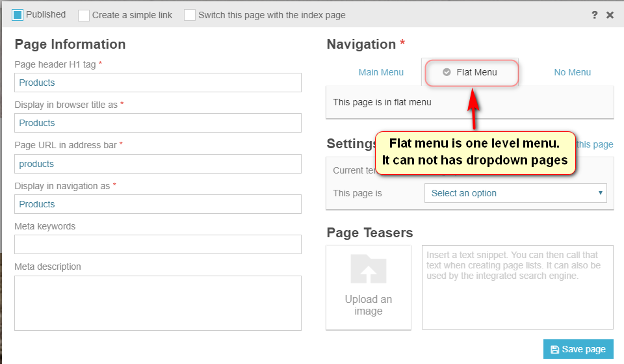The image size is (624, 364).
Task: Click the upload image folder icon
Action: coord(368,269)
